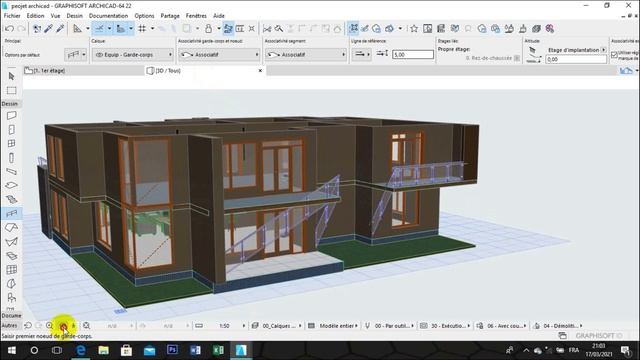Select the Slab tool in toolbox
The width and height of the screenshot is (640, 360).
pos(11,185)
